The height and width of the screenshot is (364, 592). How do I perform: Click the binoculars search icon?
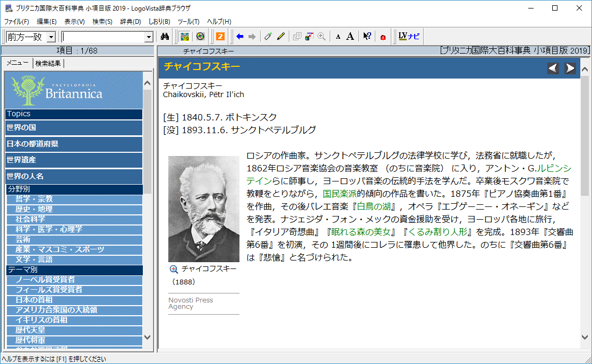pos(165,37)
